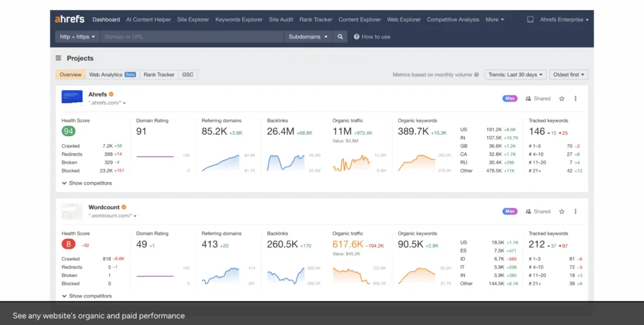The height and width of the screenshot is (325, 644).
Task: Click the Wordcount project name link
Action: [104, 207]
